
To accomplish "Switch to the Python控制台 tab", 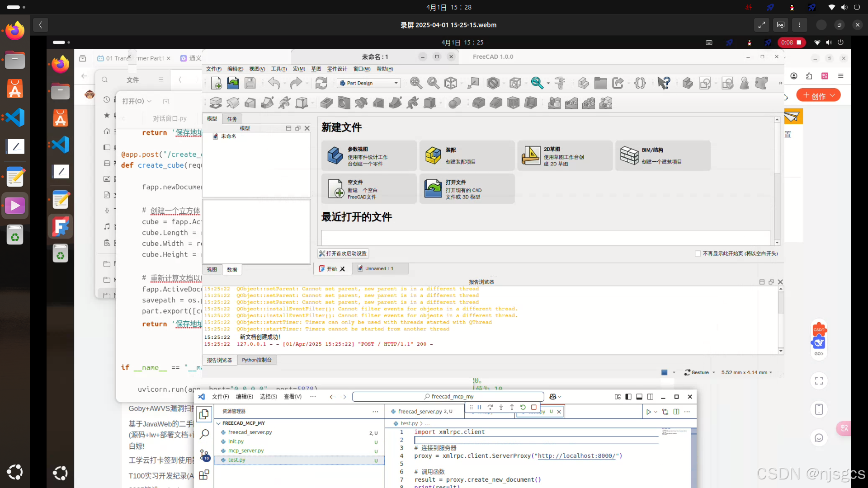I will tap(256, 360).
